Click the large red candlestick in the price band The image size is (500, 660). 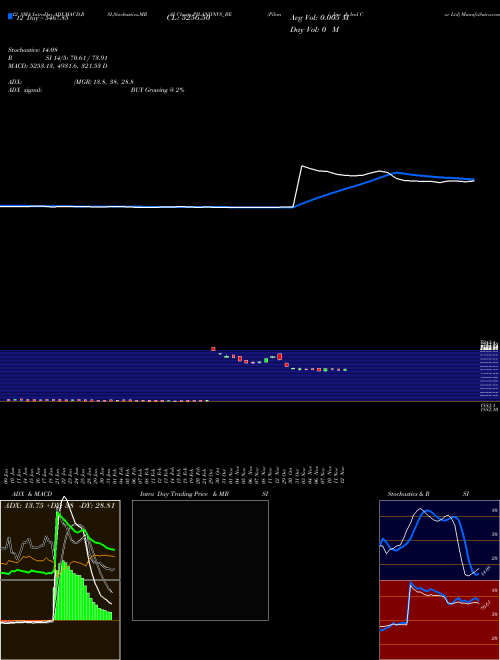click(x=279, y=357)
